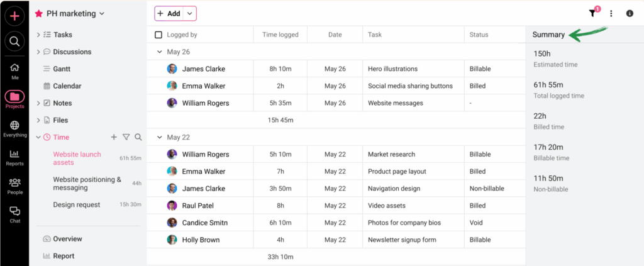Viewport: 644px width, 266px height.
Task: Click the 33h 10m subtotal for May 22
Action: (x=280, y=257)
